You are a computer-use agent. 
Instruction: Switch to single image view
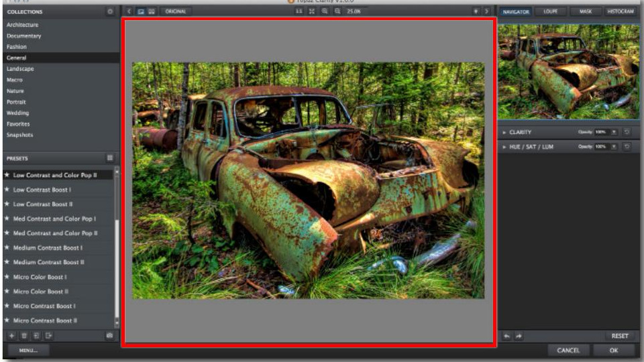141,11
